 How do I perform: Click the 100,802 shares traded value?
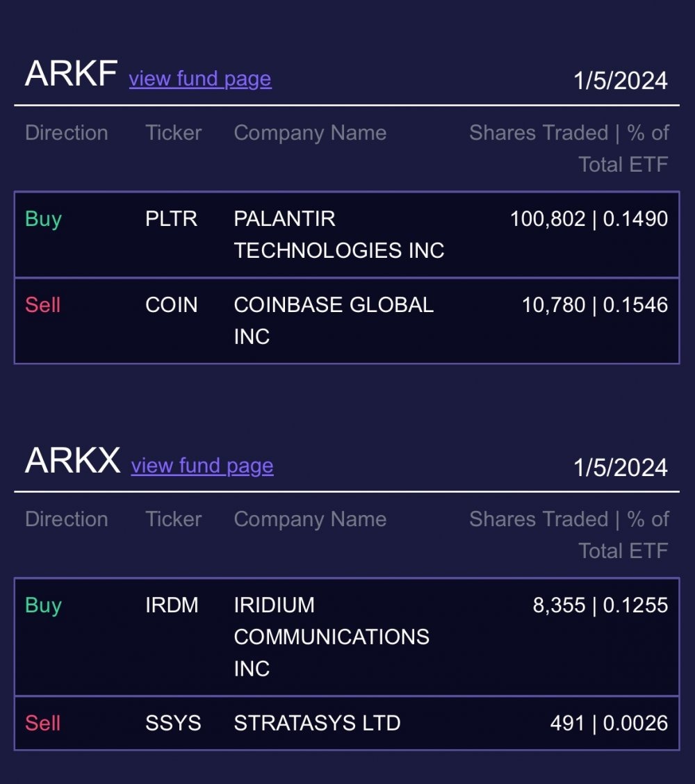548,219
